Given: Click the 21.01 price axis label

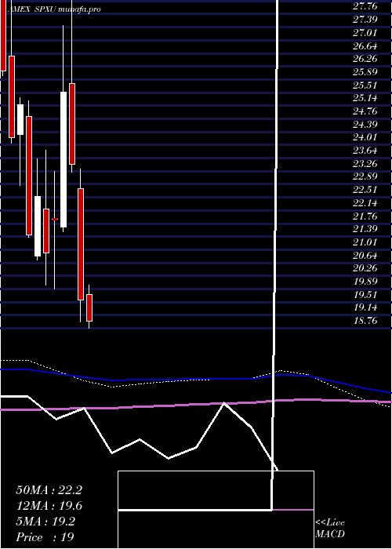Looking at the screenshot, I should [x=365, y=242].
